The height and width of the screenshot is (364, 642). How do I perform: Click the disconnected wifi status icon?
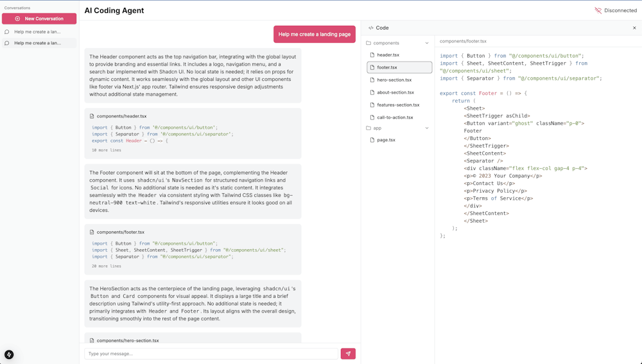pyautogui.click(x=598, y=10)
